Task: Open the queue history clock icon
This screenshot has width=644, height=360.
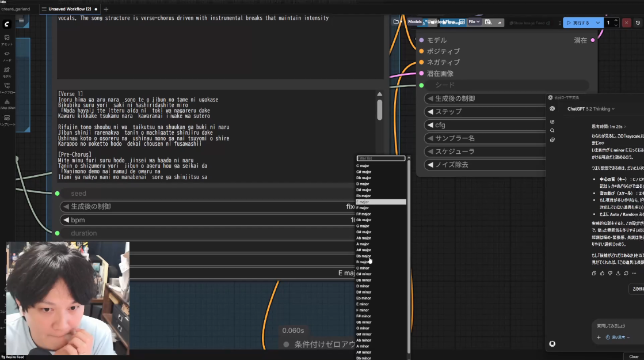Action: click(x=638, y=22)
